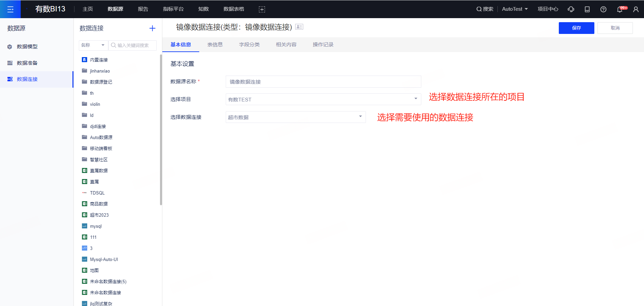Screen dimensions: 644x306
Task: Open 数据模型 in the left sidebar
Action: [x=27, y=47]
